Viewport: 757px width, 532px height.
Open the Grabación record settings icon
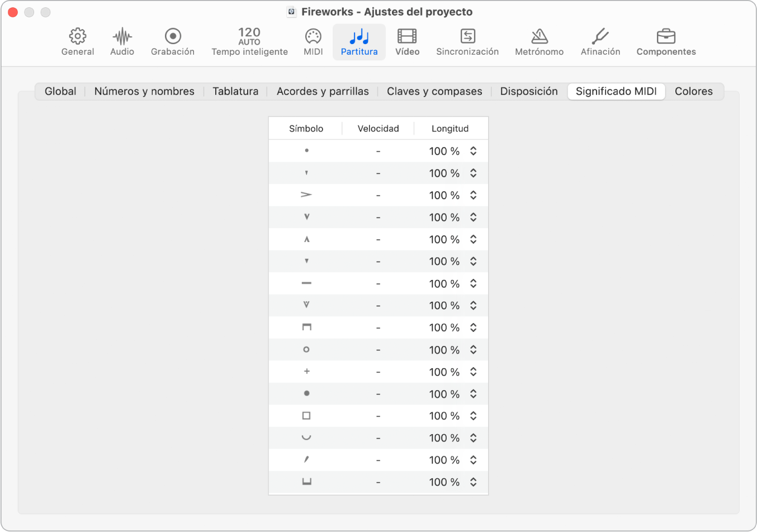click(173, 37)
